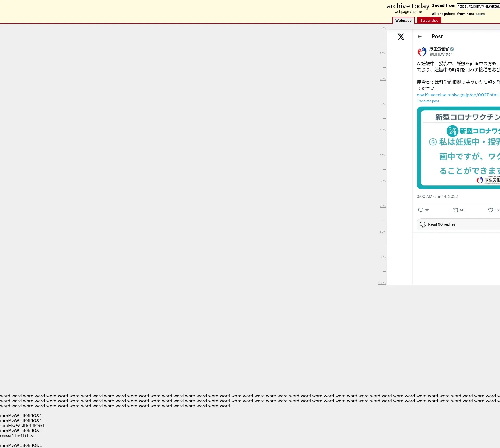500x448 pixels.
Task: Jump to the 50% scroll marker
Action: tap(382, 156)
